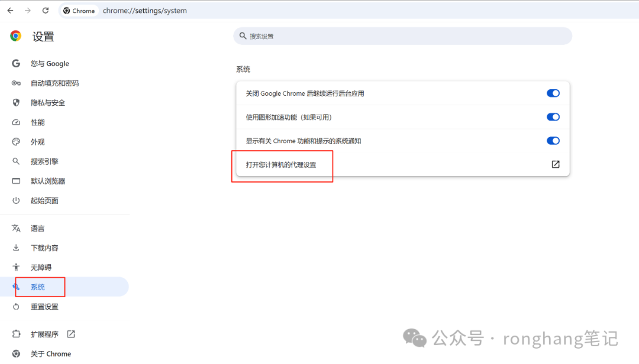Screen dimensions: 639x364
Task: Click the shield icon for privacy
Action: [16, 103]
